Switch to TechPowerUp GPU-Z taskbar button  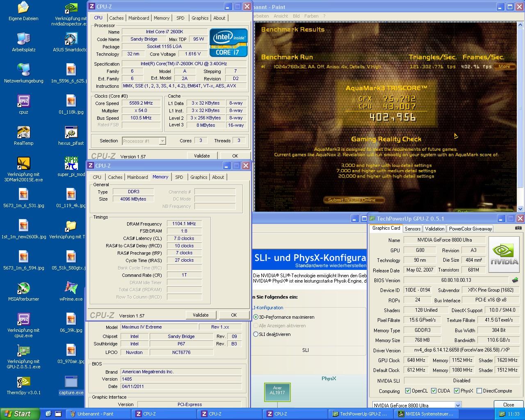point(361,414)
